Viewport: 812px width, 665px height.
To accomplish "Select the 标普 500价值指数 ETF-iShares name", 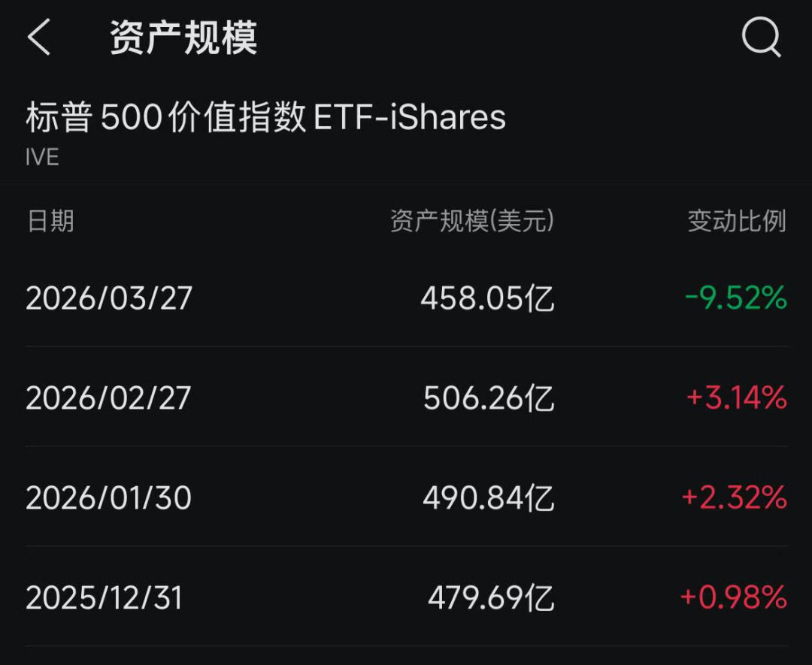I will pyautogui.click(x=265, y=117).
